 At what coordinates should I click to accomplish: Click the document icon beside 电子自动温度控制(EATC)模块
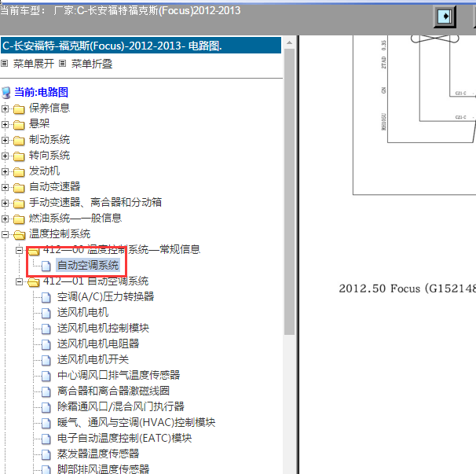pos(46,439)
